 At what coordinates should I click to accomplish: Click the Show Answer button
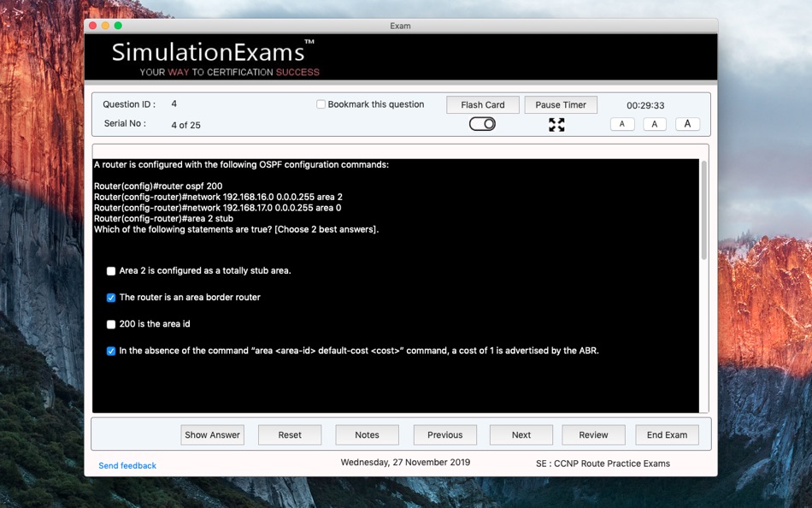(212, 435)
